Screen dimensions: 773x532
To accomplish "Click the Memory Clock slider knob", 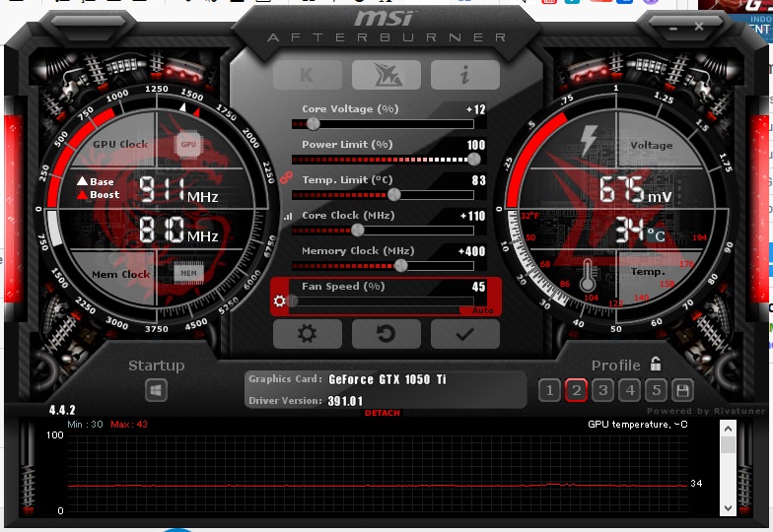I will point(400,265).
